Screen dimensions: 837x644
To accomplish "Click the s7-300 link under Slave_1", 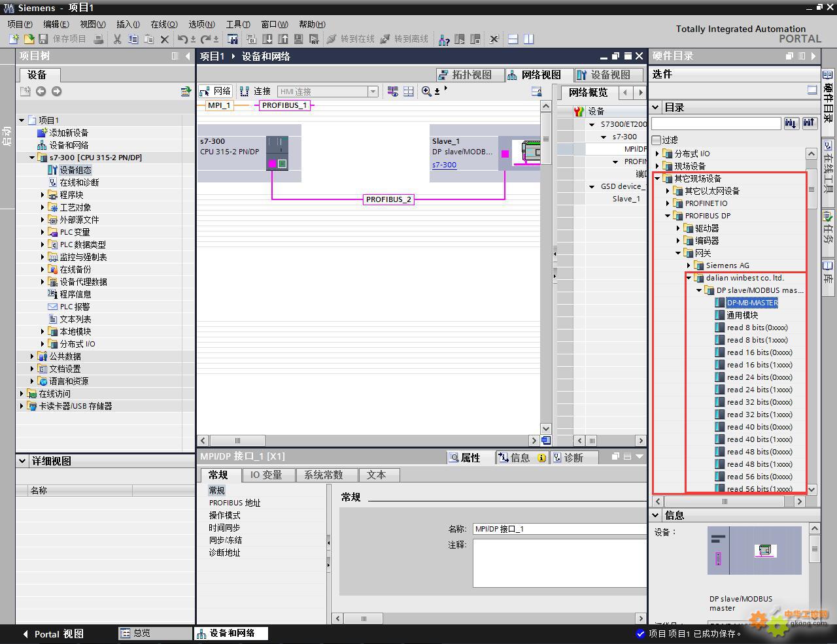I will pyautogui.click(x=444, y=165).
